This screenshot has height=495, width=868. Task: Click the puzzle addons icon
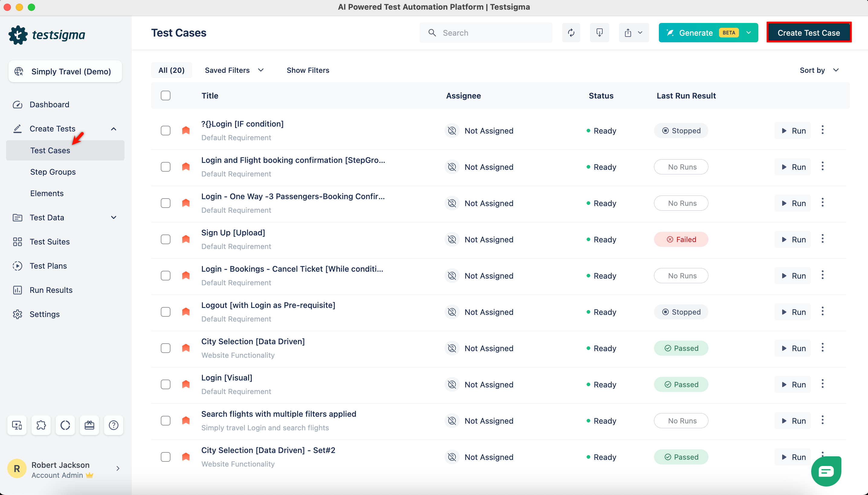coord(41,425)
